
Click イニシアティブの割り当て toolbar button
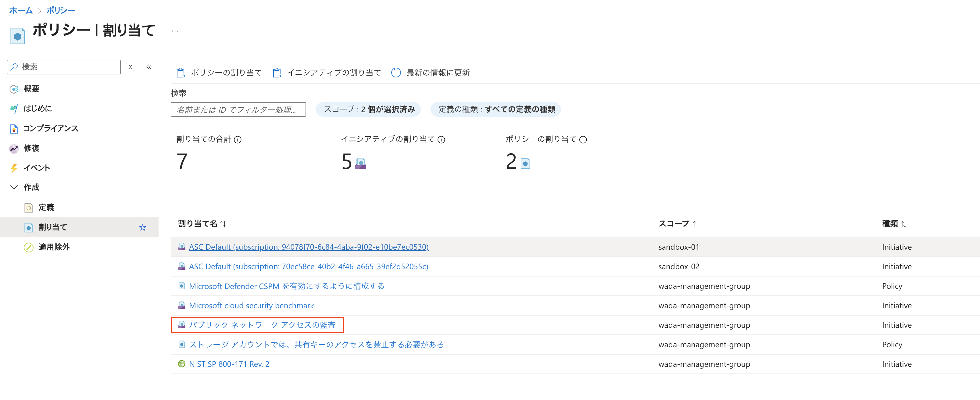tap(327, 73)
